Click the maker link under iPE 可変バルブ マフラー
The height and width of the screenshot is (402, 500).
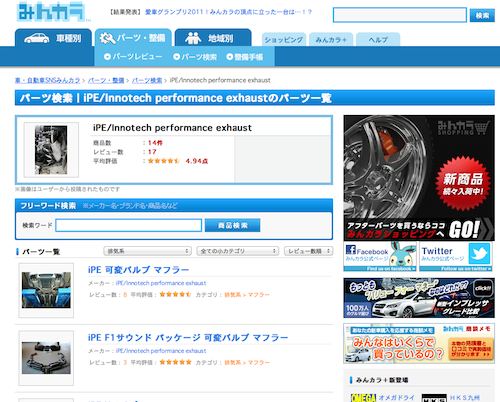(161, 283)
